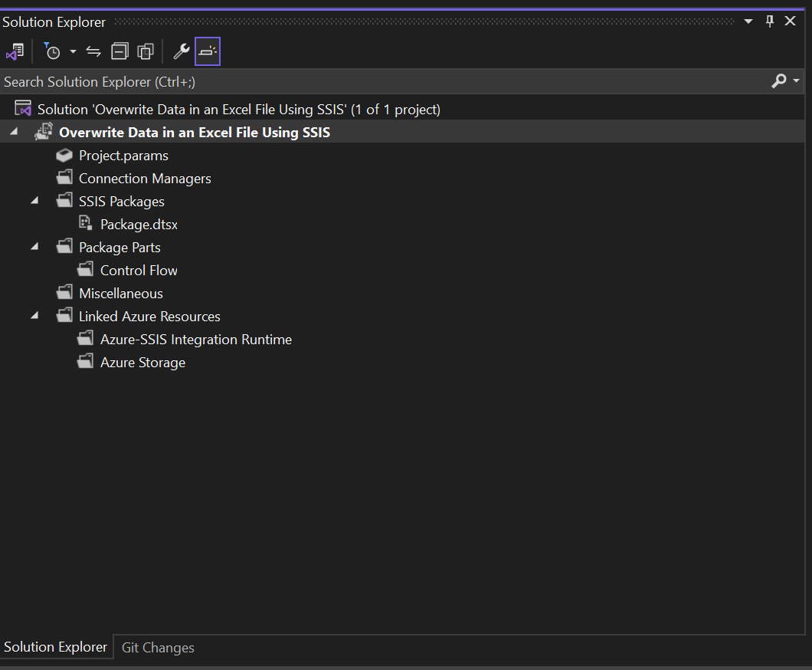Open Project.params

click(123, 156)
